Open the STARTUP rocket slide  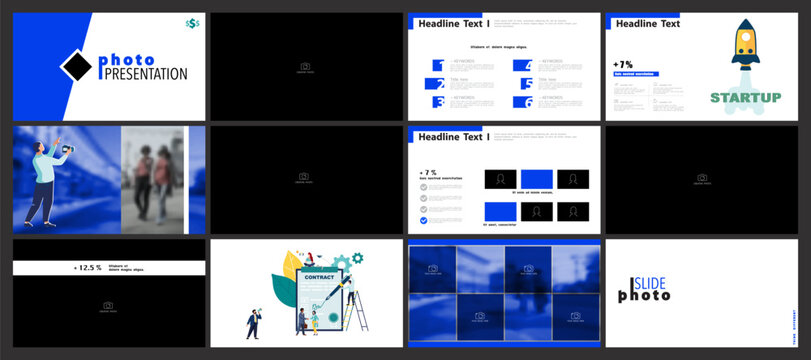click(x=702, y=67)
